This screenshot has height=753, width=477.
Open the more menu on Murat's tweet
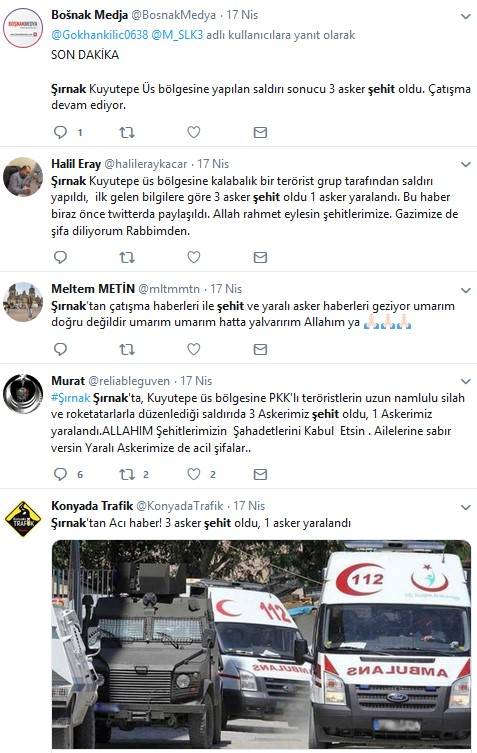tap(465, 382)
